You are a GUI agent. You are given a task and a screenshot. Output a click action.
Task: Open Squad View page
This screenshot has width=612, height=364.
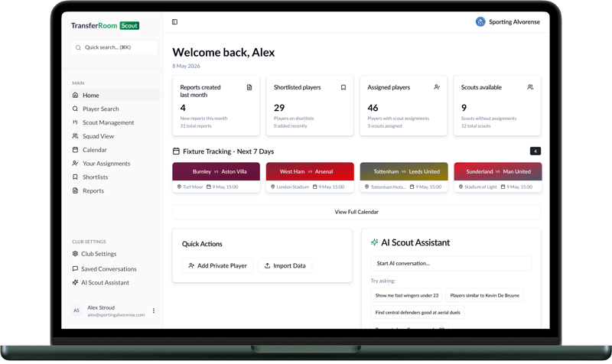tap(115, 136)
